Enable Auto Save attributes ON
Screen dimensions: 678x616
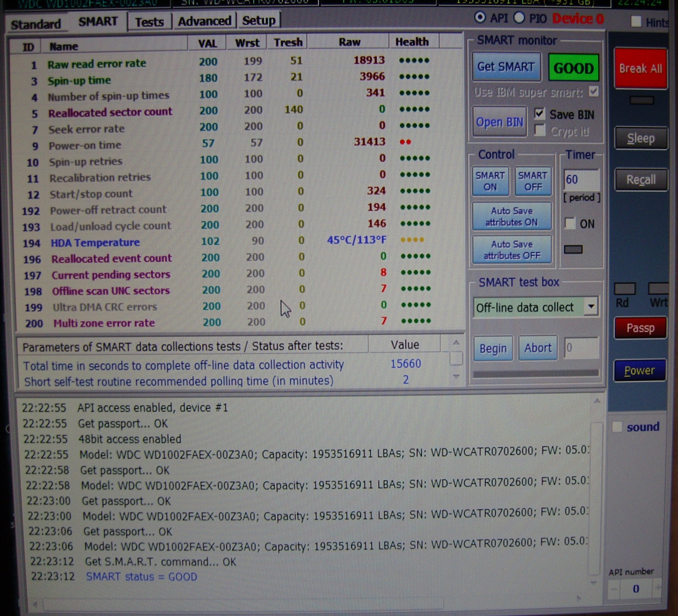(511, 217)
